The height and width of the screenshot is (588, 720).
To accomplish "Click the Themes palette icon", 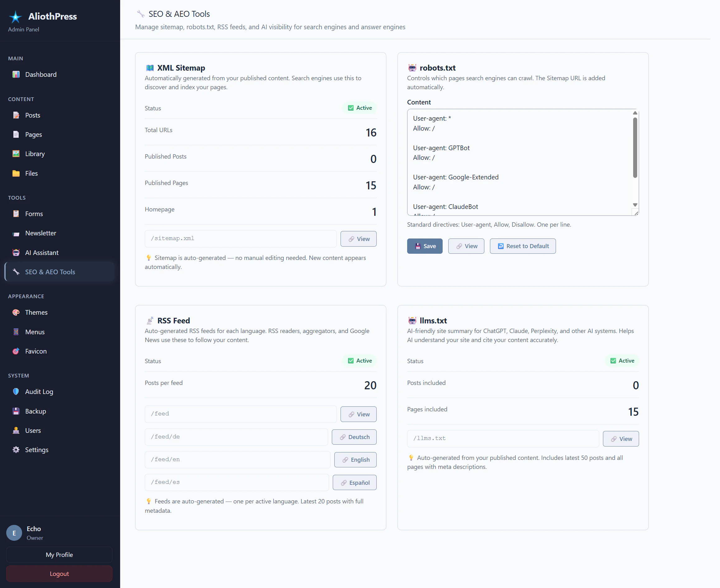I will pos(16,312).
